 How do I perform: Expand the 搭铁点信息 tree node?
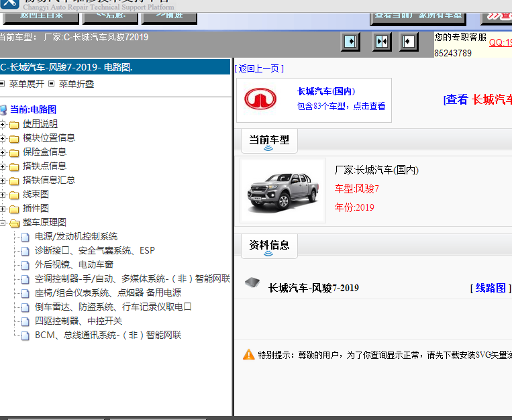(2, 166)
